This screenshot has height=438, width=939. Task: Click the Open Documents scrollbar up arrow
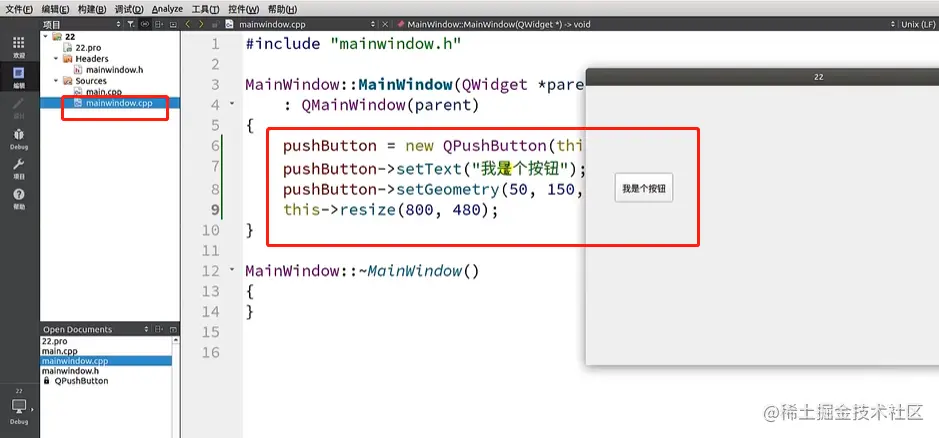point(176,340)
